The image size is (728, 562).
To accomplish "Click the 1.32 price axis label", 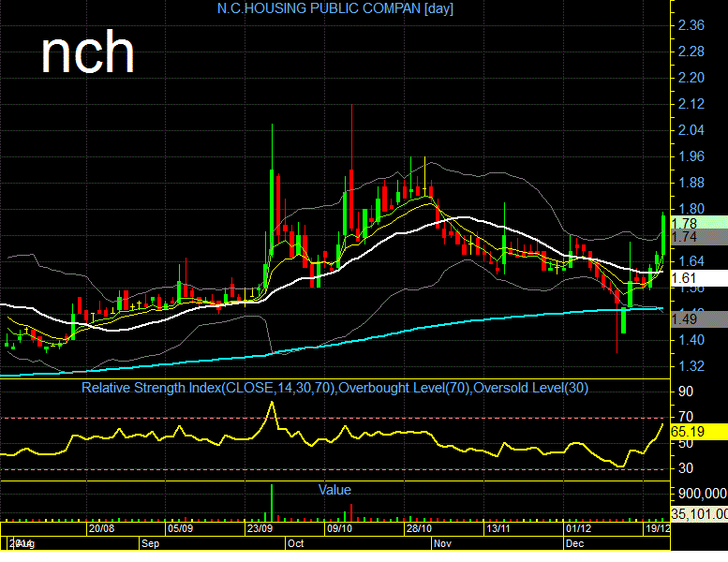I will click(x=691, y=366).
